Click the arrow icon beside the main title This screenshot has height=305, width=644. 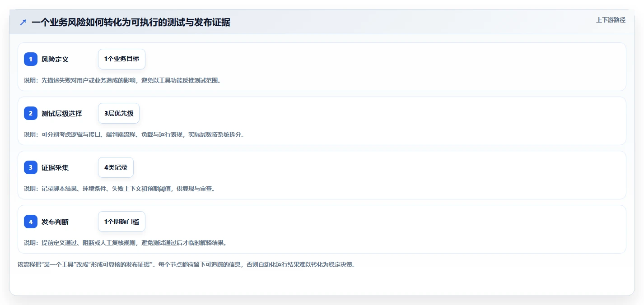[x=23, y=22]
